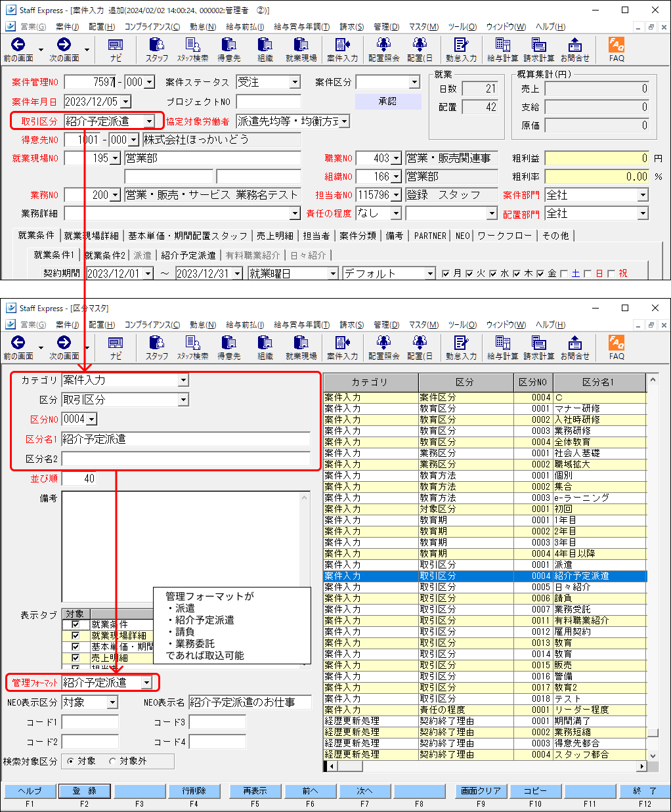This screenshot has width=671, height=812.
Task: Open 就業現場 icon in 案件入力 window toolbar
Action: [301, 49]
